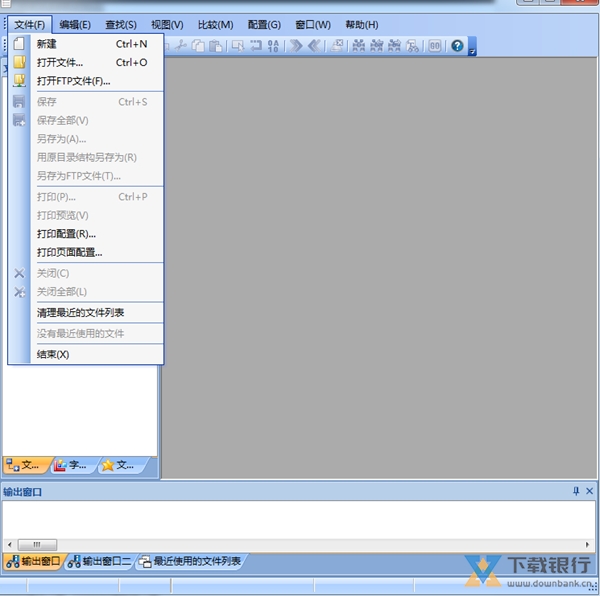Click the Copy toolbar icon
The width and height of the screenshot is (600, 596).
pos(198,46)
